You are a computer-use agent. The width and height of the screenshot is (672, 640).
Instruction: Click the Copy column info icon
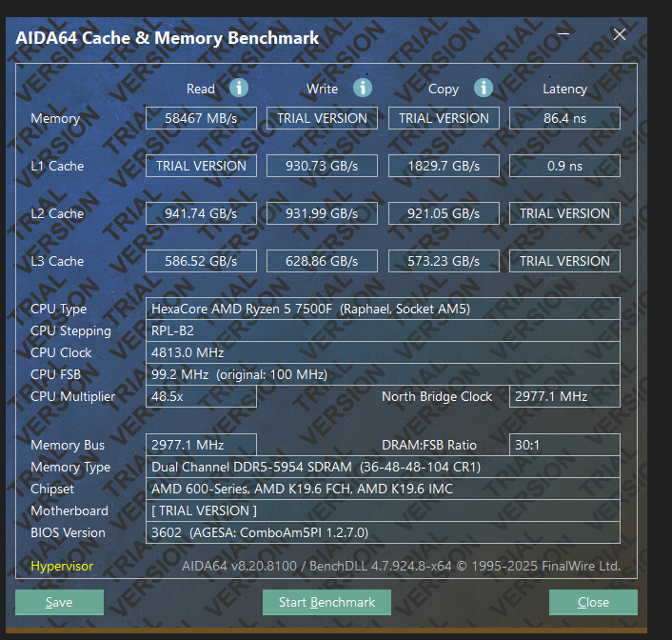coord(484,88)
